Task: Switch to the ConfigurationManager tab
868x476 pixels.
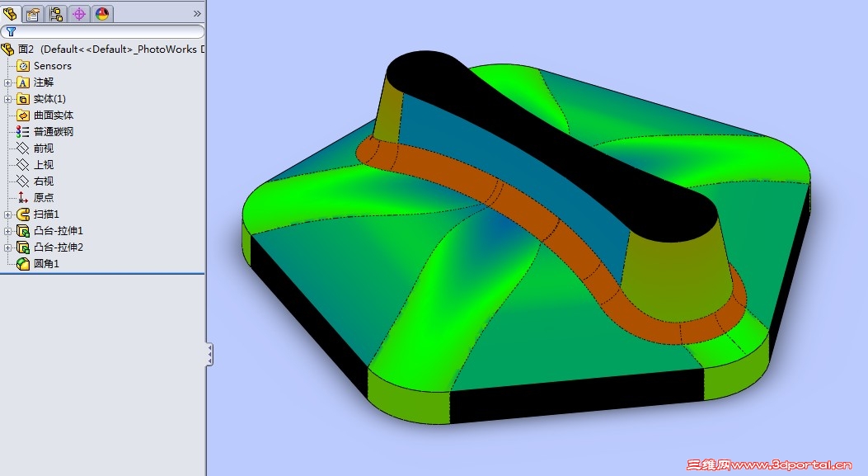Action: (x=56, y=14)
